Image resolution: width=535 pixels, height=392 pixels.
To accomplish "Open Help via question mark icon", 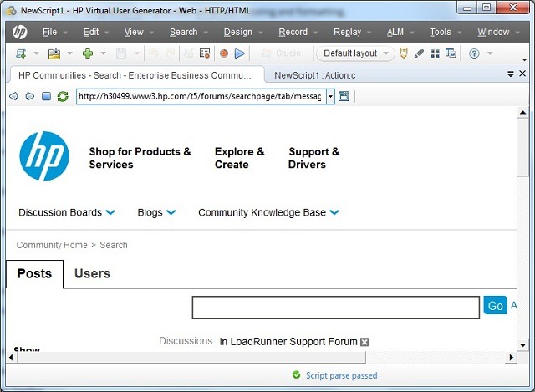I will (474, 53).
